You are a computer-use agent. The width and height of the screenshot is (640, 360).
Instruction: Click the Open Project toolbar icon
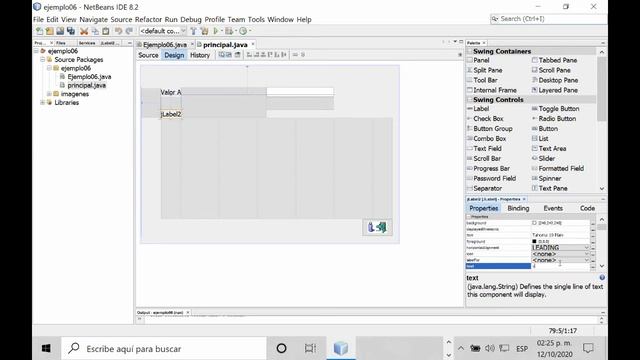tap(60, 31)
